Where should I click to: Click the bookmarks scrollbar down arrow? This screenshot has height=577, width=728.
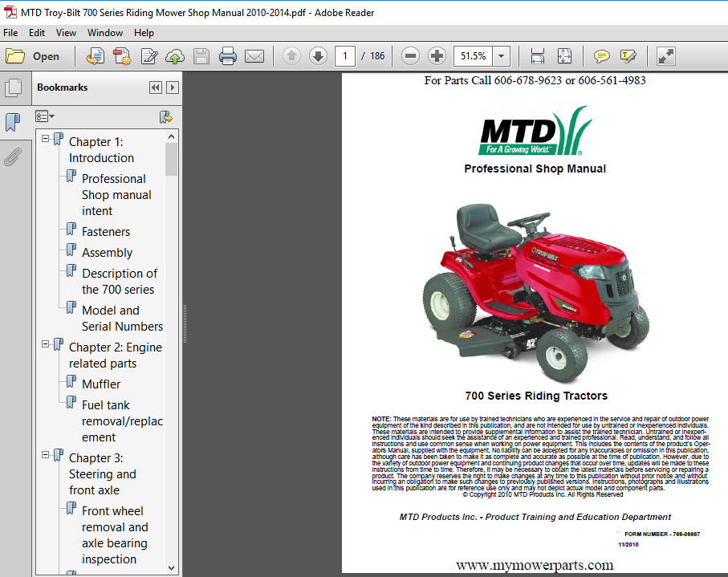(x=171, y=567)
